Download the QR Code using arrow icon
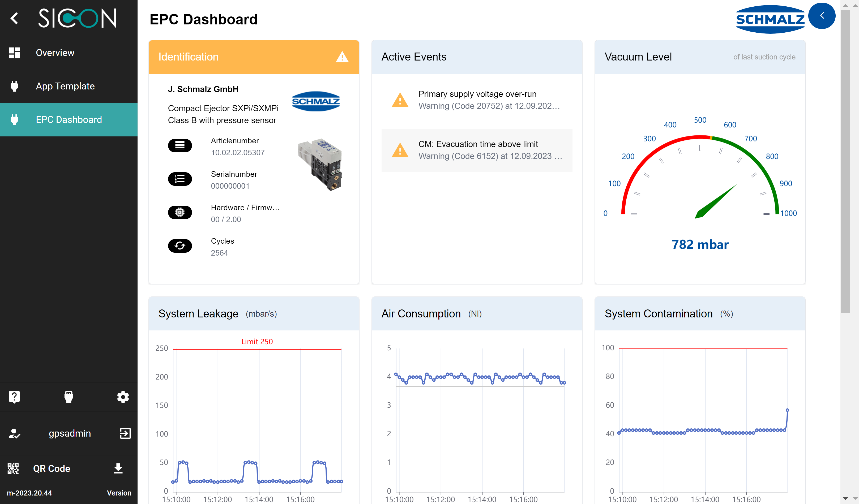This screenshot has width=859, height=504. click(118, 468)
